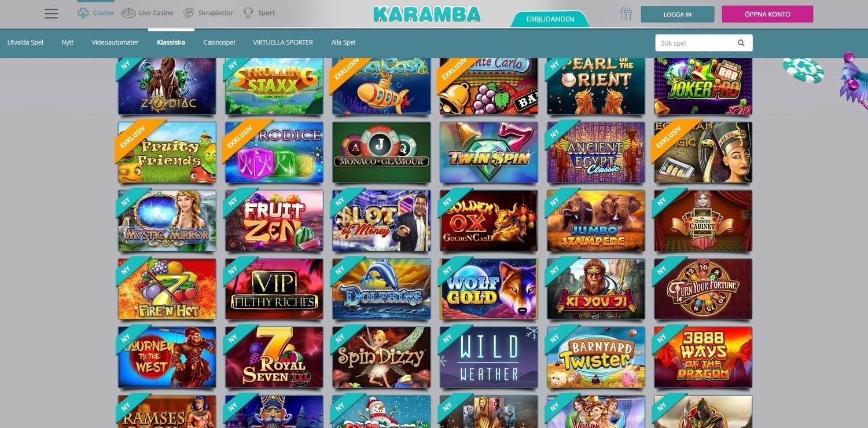
Task: Open the Erbjudanden tab
Action: pos(550,19)
